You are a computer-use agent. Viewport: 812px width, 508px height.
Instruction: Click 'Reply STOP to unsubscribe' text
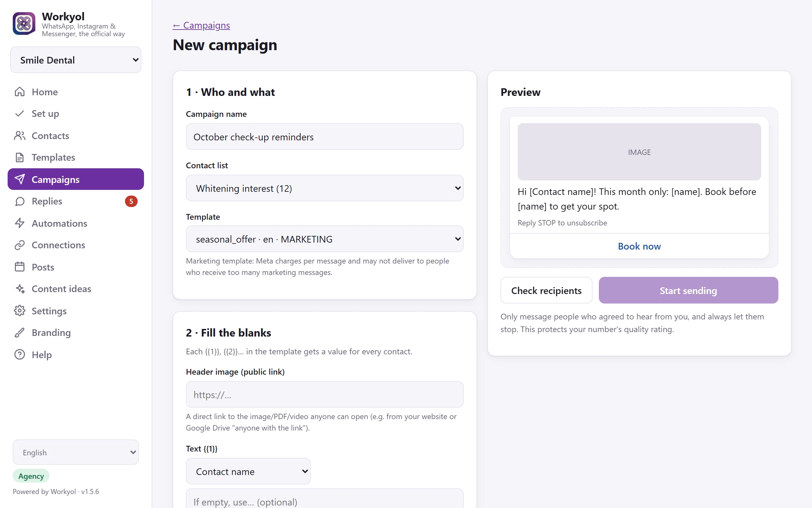[x=562, y=223]
